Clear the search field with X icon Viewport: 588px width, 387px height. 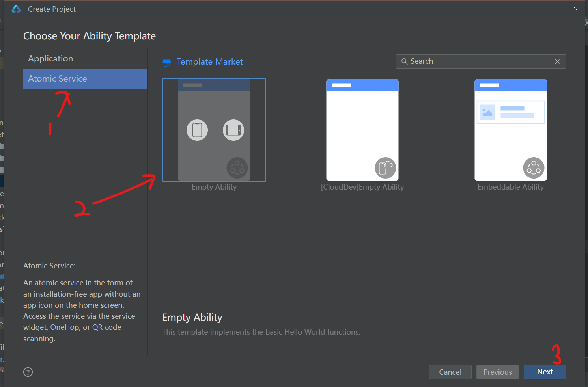[x=558, y=61]
